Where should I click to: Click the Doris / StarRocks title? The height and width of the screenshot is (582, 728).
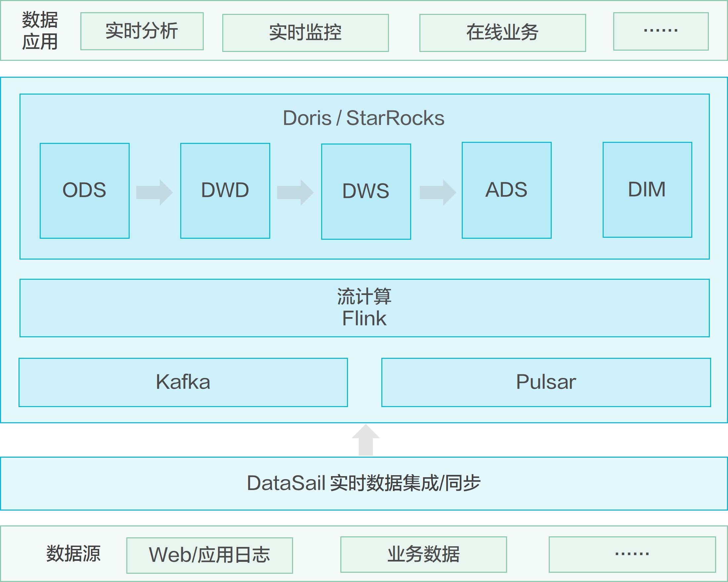364,118
